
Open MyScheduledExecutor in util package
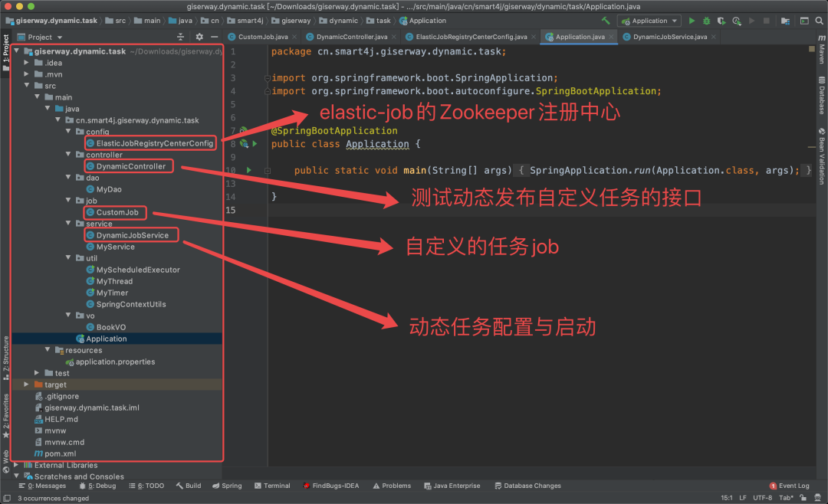point(133,270)
